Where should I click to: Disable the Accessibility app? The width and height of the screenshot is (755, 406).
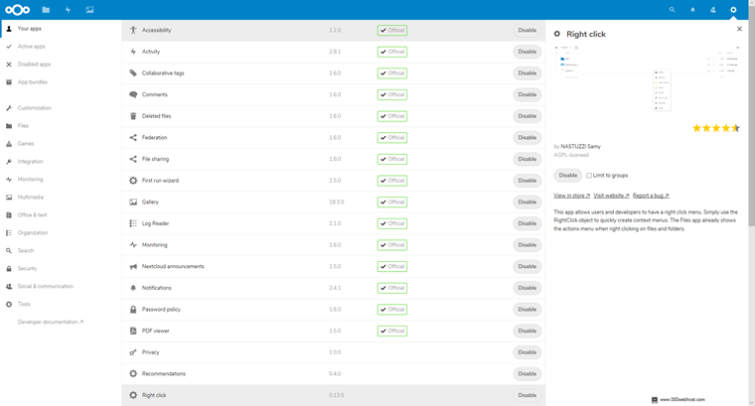pyautogui.click(x=527, y=30)
